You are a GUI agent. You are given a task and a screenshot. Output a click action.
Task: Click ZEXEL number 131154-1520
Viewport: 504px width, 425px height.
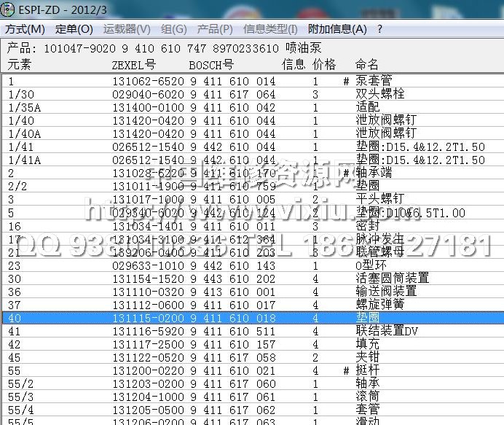tap(148, 278)
